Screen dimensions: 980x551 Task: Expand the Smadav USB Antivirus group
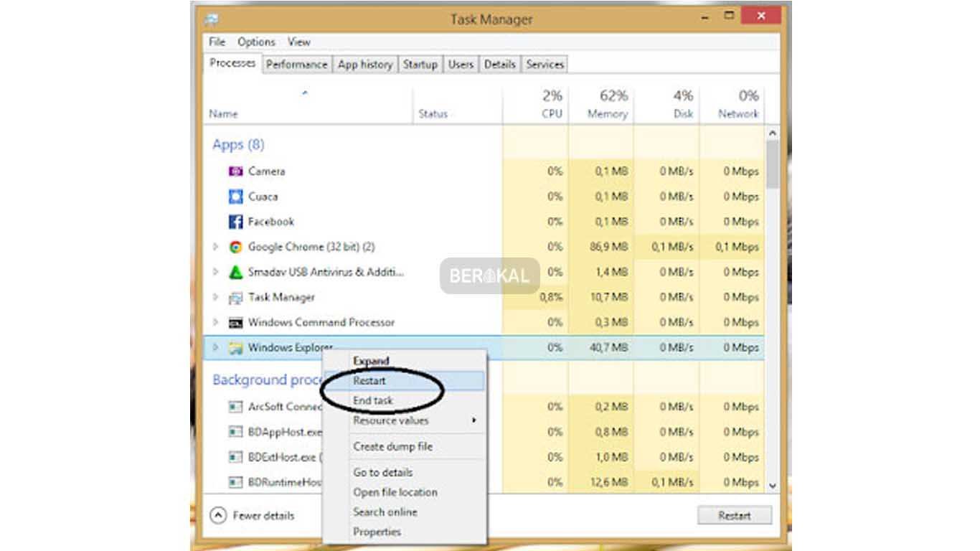point(215,272)
